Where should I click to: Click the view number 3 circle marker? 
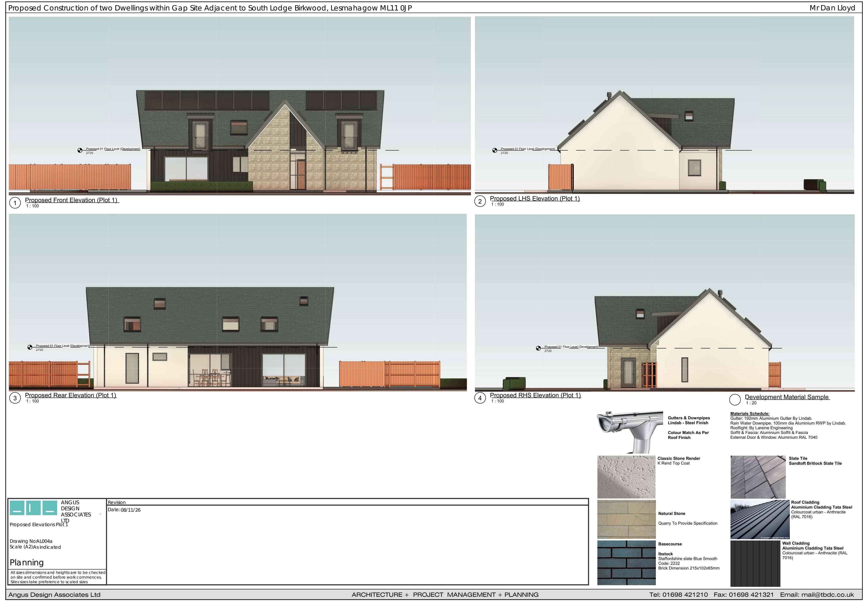15,398
